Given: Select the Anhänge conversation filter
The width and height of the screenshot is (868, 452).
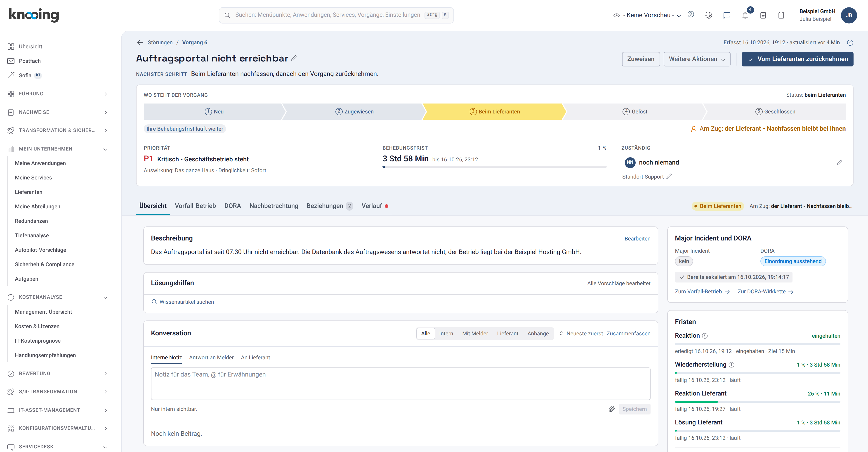Looking at the screenshot, I should [538, 333].
